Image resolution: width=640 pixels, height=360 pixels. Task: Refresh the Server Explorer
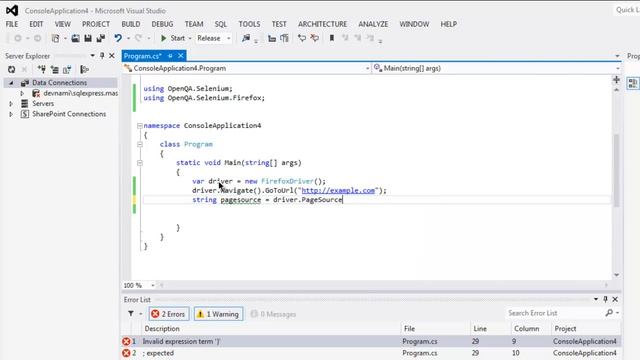pos(11,69)
